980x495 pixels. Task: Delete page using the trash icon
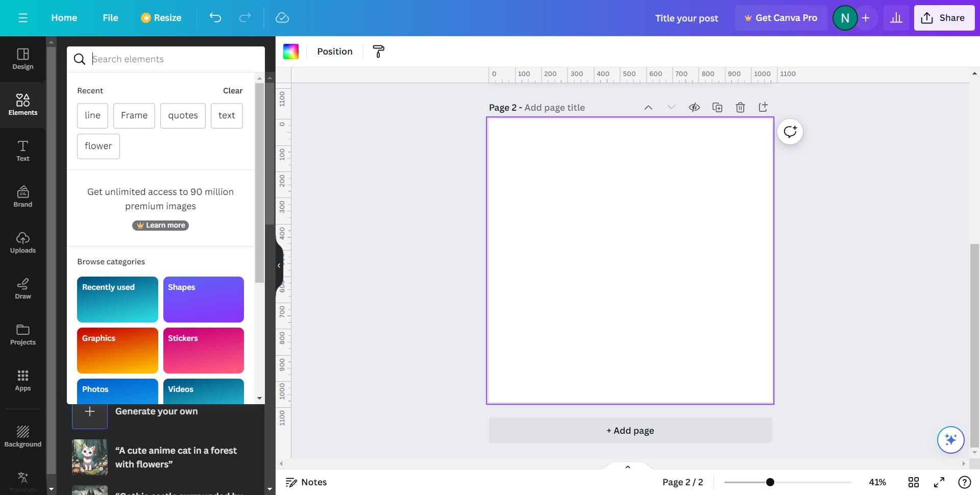click(x=740, y=107)
